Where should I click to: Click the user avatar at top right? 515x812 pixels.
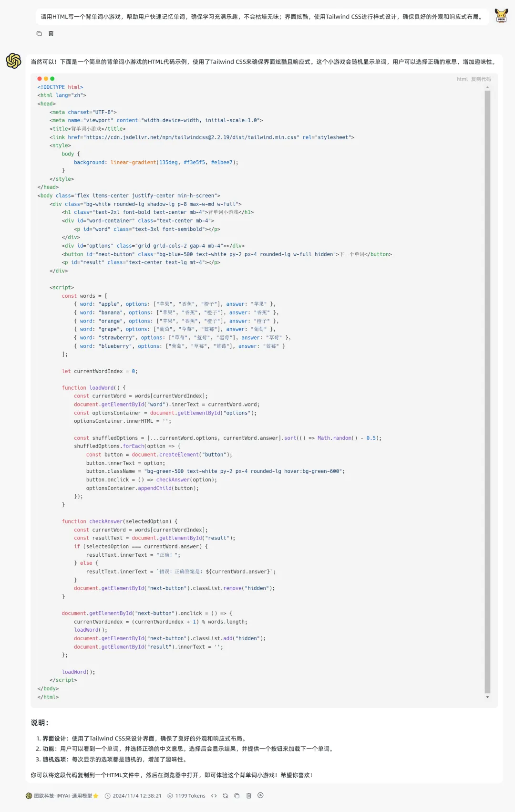point(501,16)
